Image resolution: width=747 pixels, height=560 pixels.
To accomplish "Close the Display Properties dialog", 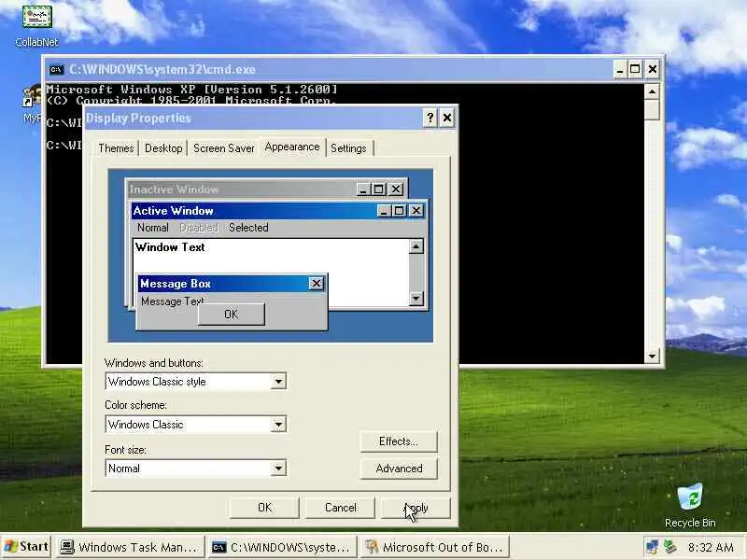I will tap(447, 118).
